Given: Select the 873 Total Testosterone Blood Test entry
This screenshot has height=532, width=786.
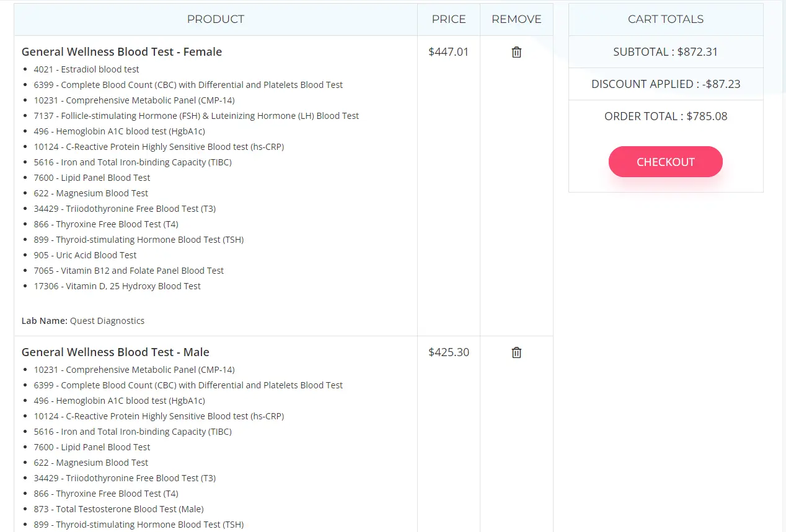Looking at the screenshot, I should (118, 509).
